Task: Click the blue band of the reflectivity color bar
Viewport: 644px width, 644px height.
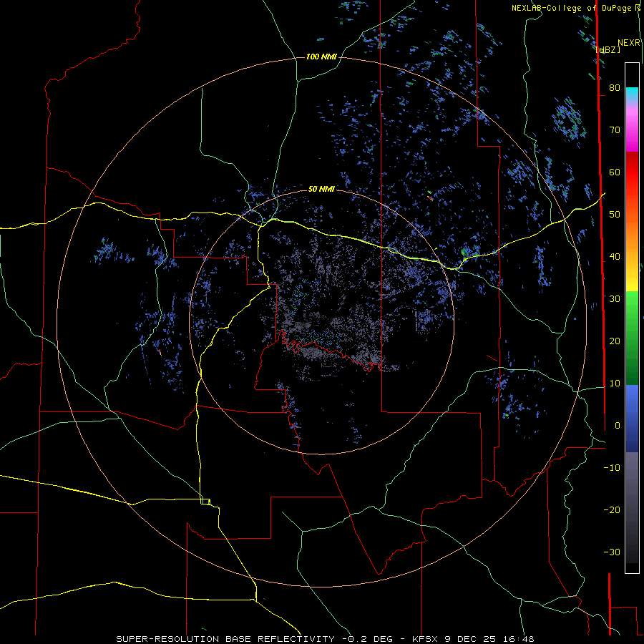Action: pyautogui.click(x=632, y=418)
